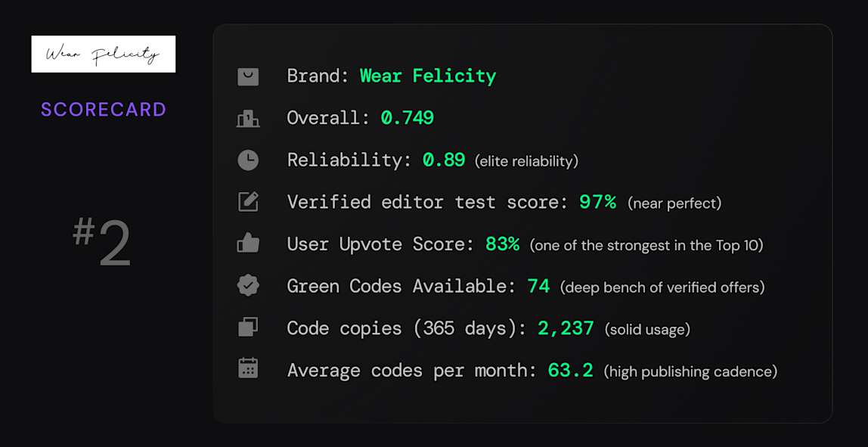Screen dimensions: 868x447
Task: Click the Wear Felicity logo image
Action: [104, 54]
